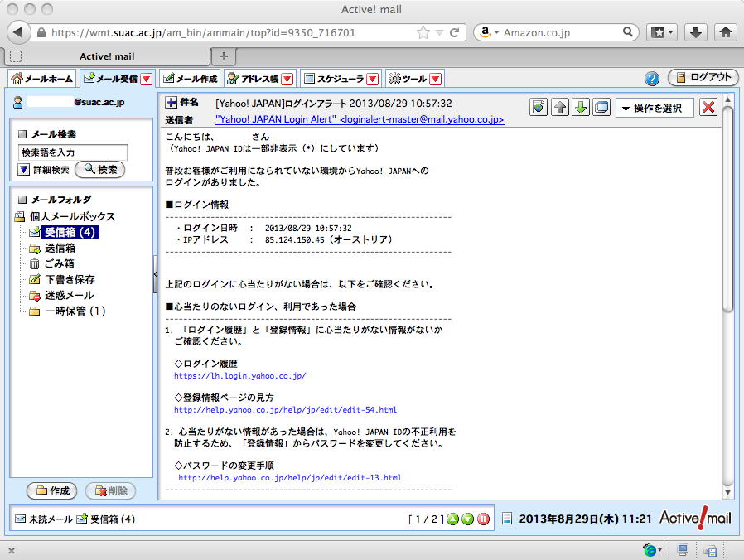Click the calendar icon beside the date

pyautogui.click(x=507, y=519)
